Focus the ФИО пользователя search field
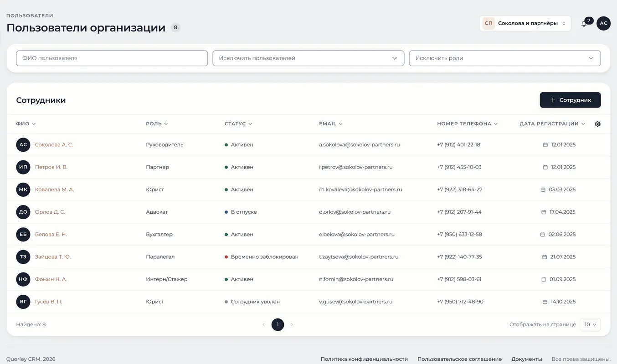This screenshot has height=364, width=617. point(112,58)
